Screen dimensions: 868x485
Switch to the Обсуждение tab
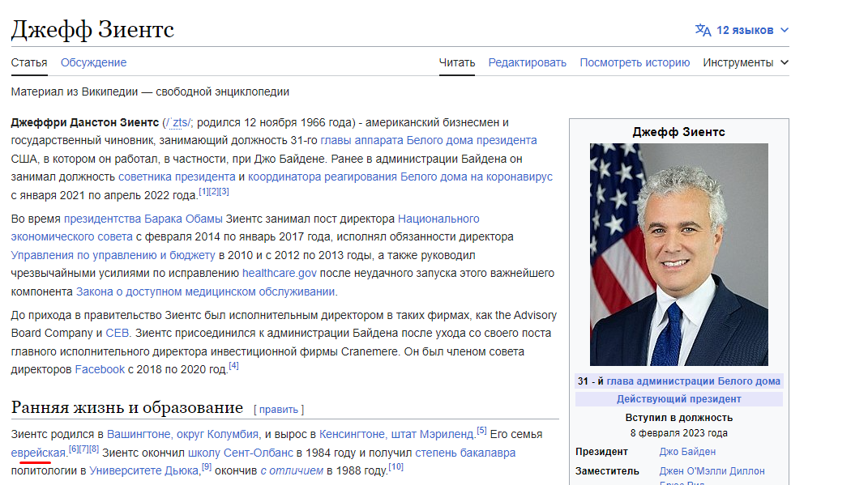coord(93,62)
